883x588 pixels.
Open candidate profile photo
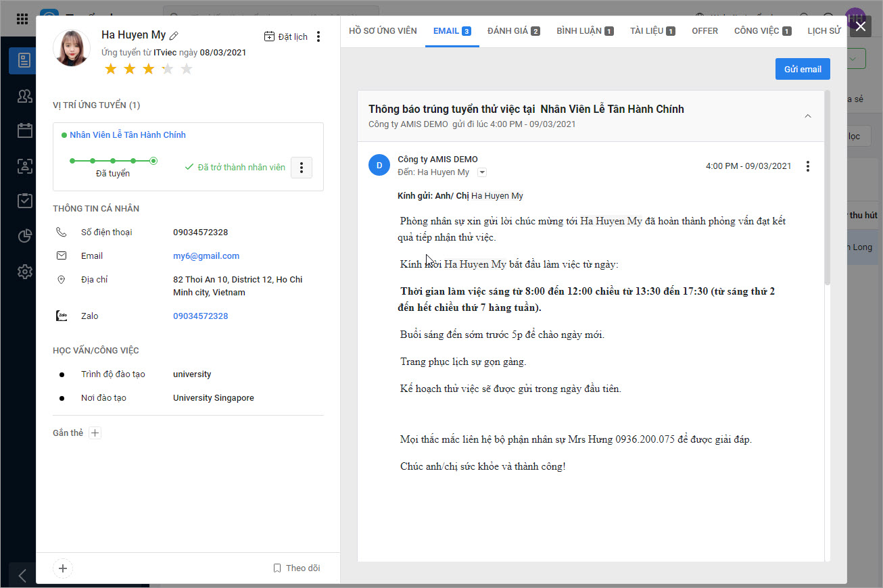click(x=72, y=48)
